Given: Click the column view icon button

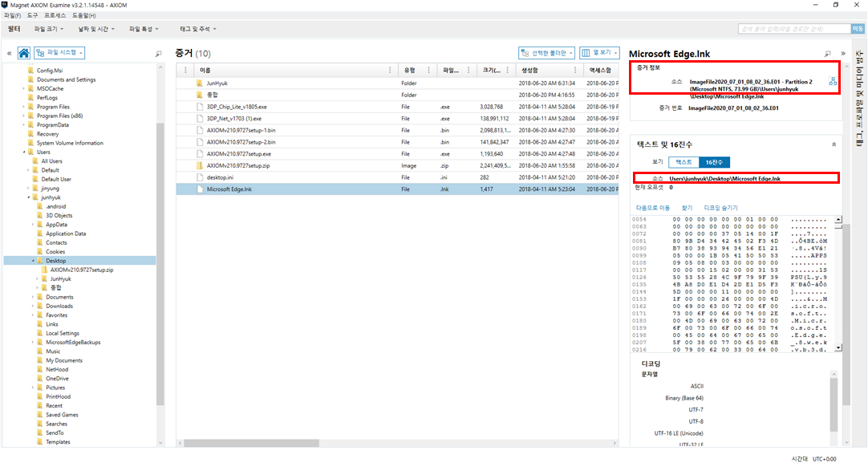Looking at the screenshot, I should click(599, 53).
